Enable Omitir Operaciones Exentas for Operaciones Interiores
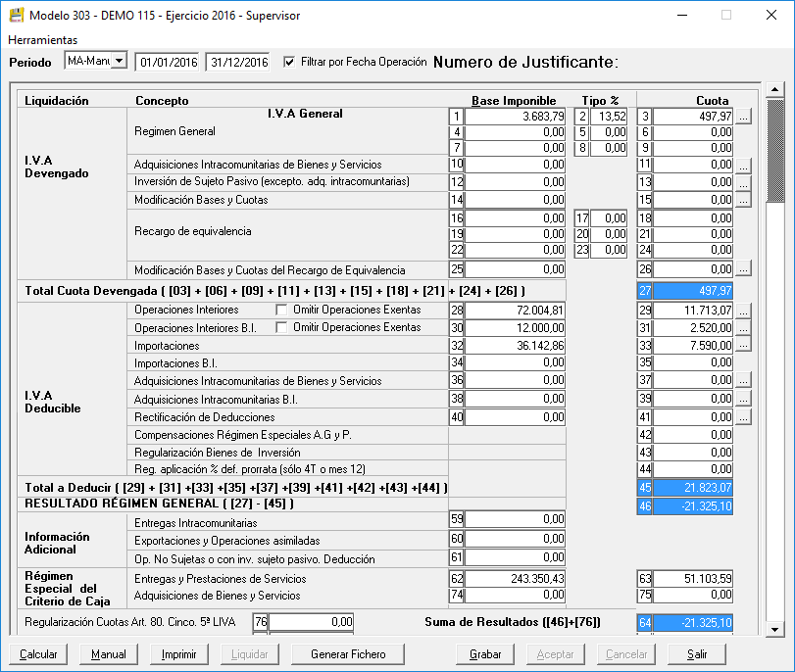The image size is (795, 672). (x=281, y=310)
